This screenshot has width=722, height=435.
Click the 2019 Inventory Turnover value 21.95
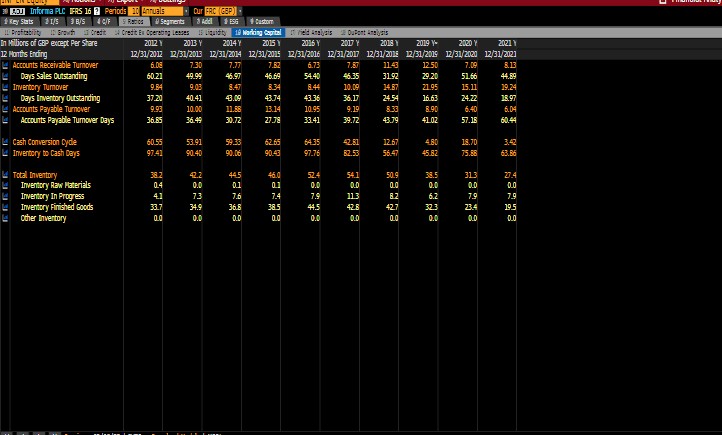click(x=430, y=87)
